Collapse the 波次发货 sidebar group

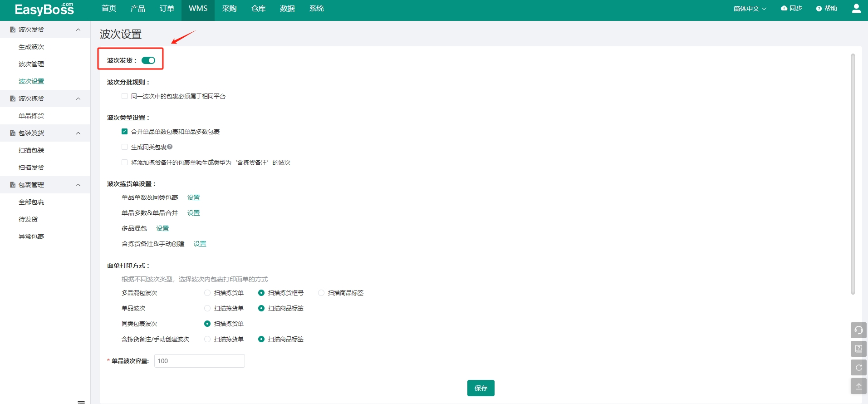point(78,30)
